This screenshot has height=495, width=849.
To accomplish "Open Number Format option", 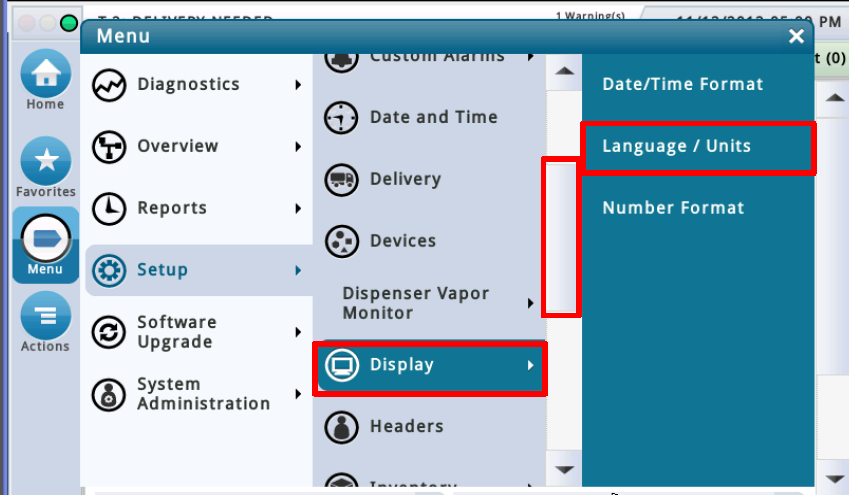I will coord(673,208).
